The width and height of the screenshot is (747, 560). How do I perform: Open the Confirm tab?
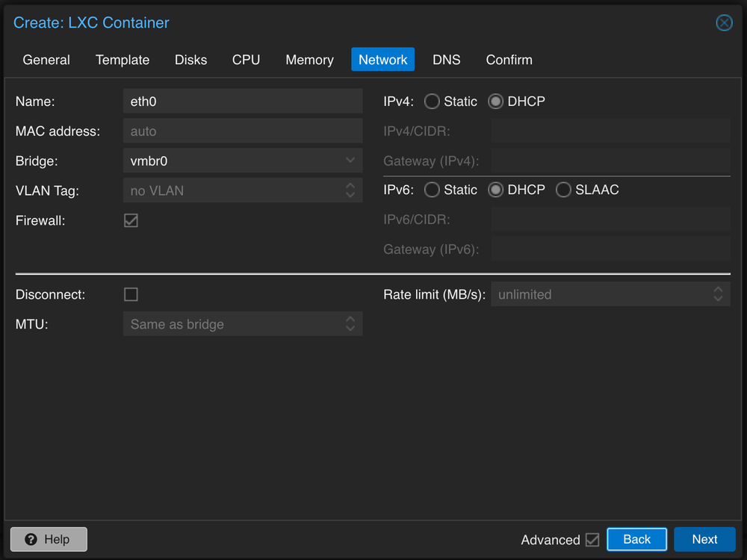(x=509, y=60)
